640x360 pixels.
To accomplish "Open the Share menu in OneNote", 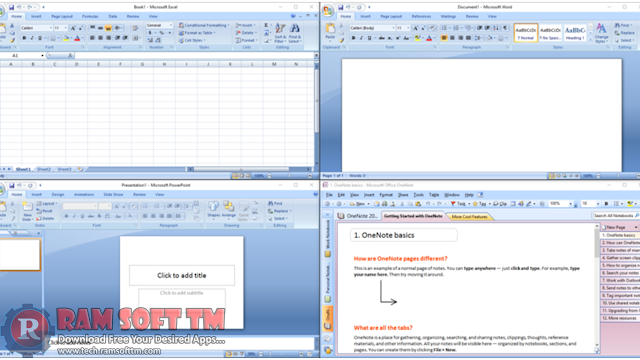I will pyautogui.click(x=403, y=195).
